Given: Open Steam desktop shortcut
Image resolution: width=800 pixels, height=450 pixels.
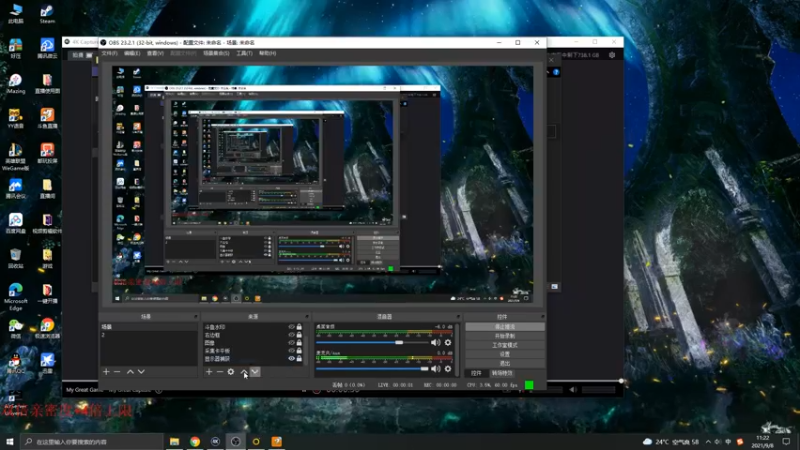Looking at the screenshot, I should 47,14.
